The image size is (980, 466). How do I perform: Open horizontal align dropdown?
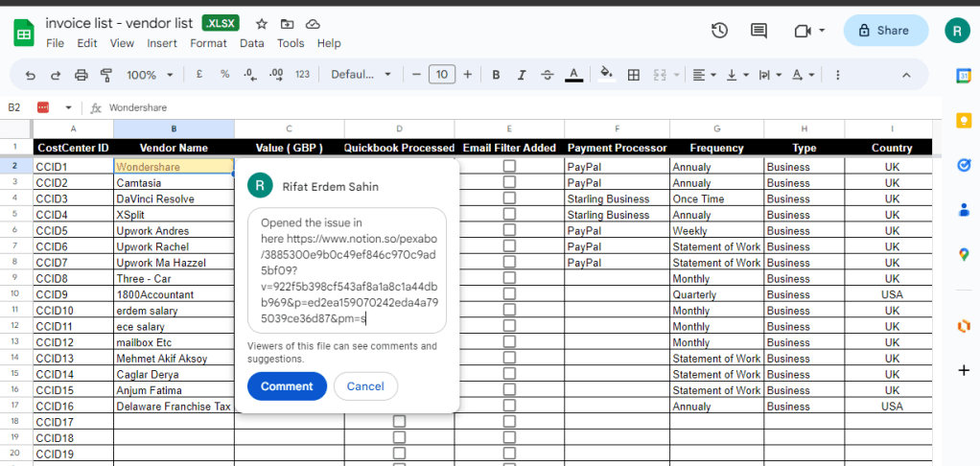704,75
